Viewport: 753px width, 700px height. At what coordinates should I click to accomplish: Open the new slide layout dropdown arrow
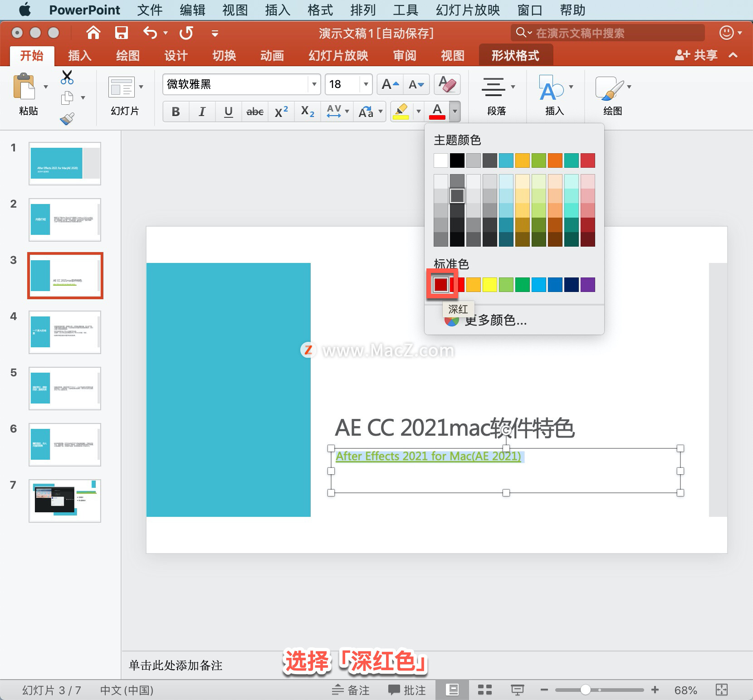[x=141, y=87]
